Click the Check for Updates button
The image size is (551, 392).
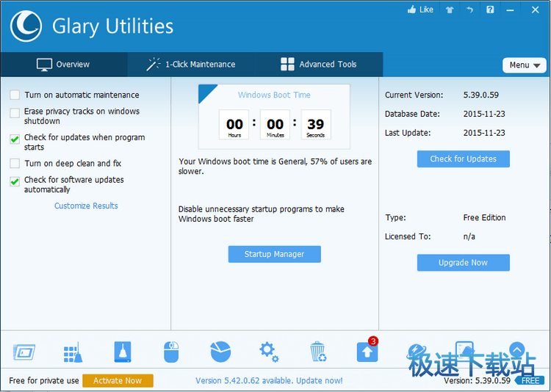463,159
